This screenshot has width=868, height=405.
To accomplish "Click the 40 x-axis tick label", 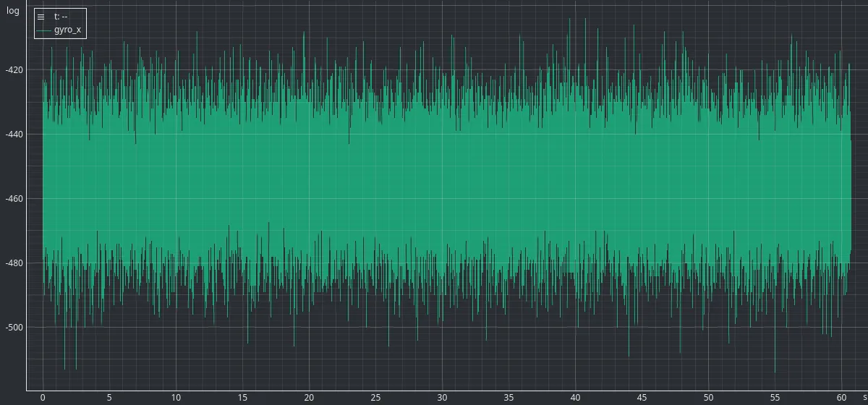I will 575,398.
